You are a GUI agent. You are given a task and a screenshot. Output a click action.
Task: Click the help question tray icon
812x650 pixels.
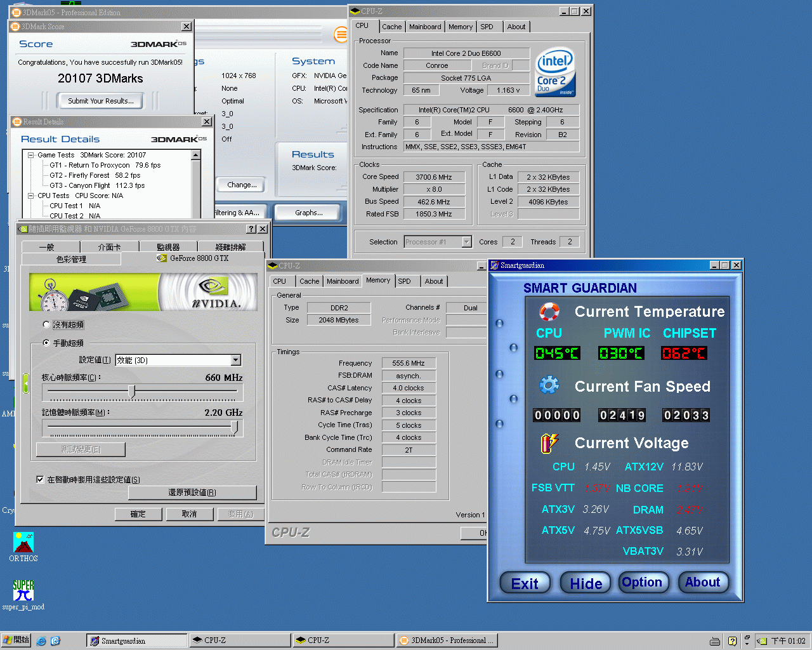[x=732, y=641]
